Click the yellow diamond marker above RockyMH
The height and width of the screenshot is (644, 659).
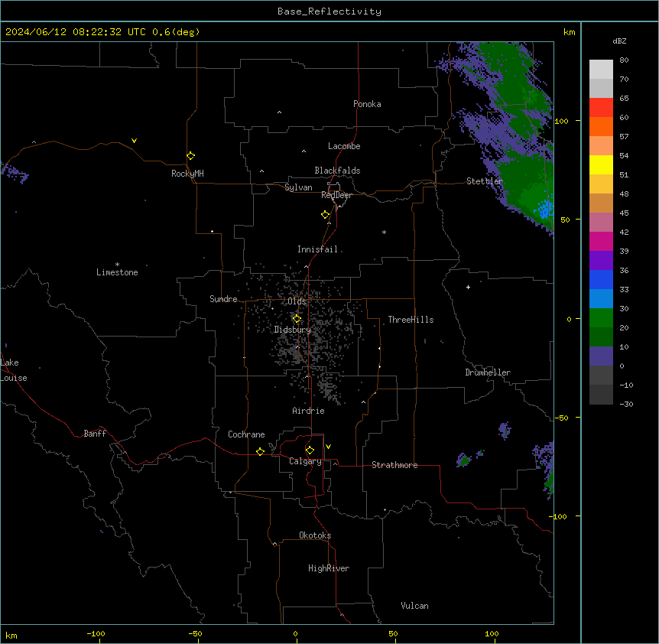pos(190,156)
